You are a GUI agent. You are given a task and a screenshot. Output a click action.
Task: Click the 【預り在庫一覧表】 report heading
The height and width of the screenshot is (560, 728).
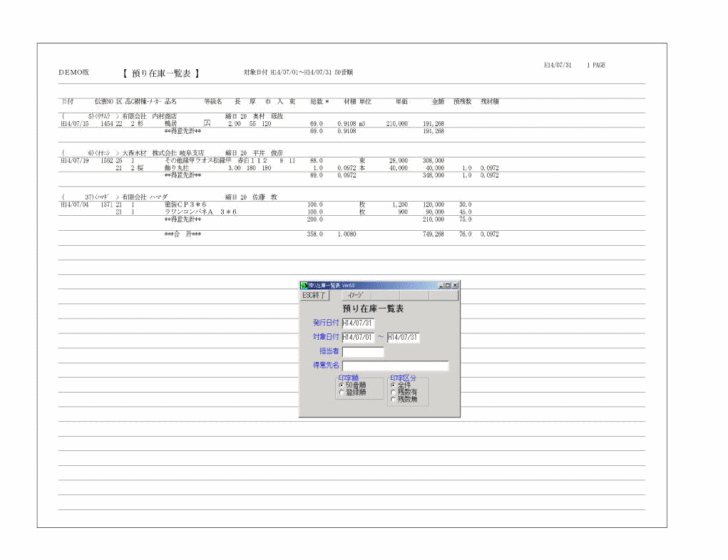(x=160, y=73)
